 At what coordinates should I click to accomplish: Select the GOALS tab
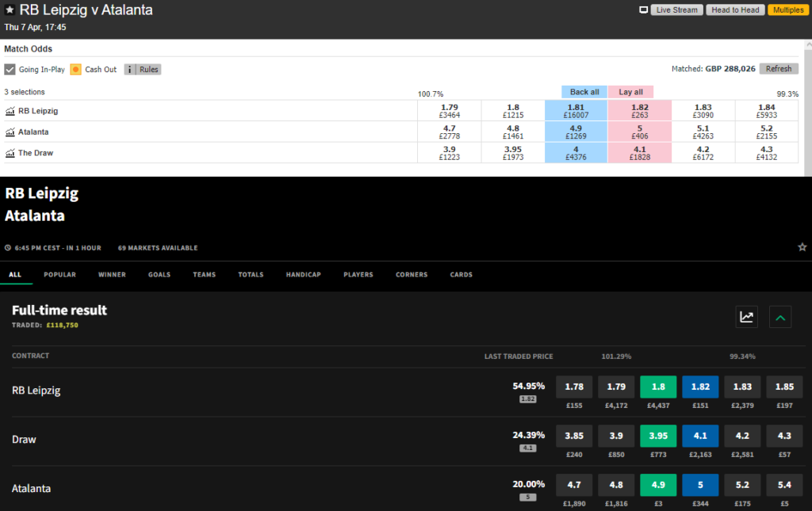click(159, 275)
